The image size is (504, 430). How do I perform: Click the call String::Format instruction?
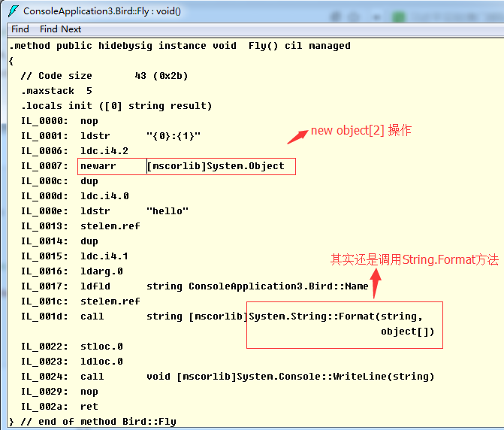222,316
